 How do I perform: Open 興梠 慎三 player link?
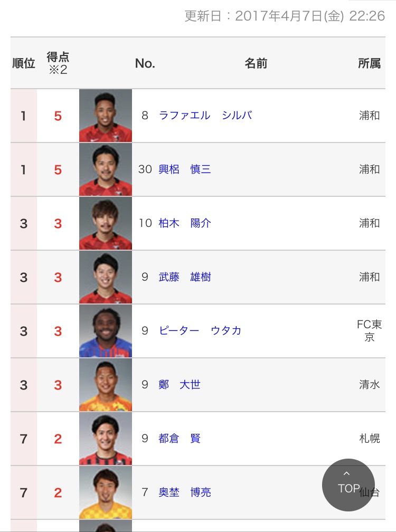coord(185,169)
